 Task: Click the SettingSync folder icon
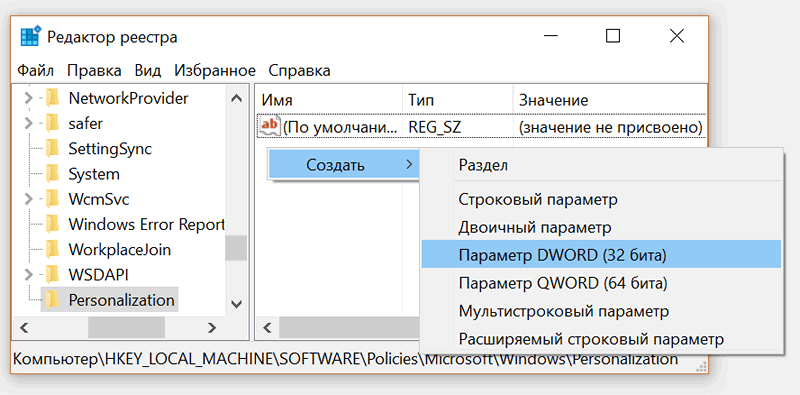52,149
